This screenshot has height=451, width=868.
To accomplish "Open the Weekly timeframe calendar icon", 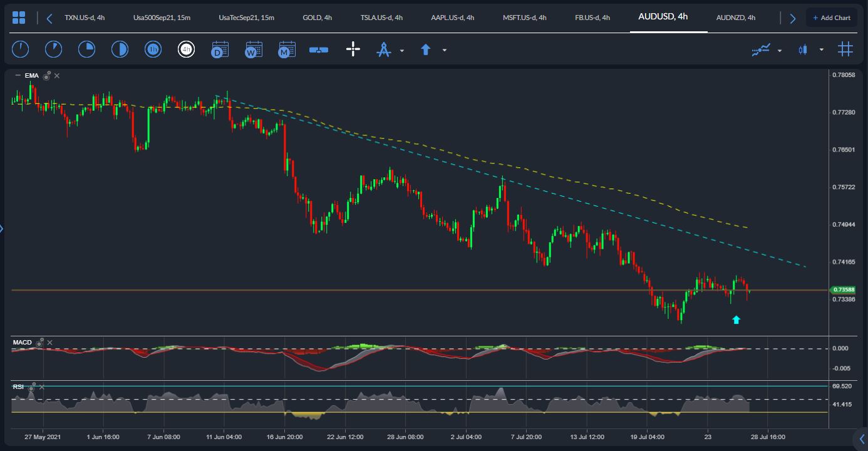I will [252, 49].
